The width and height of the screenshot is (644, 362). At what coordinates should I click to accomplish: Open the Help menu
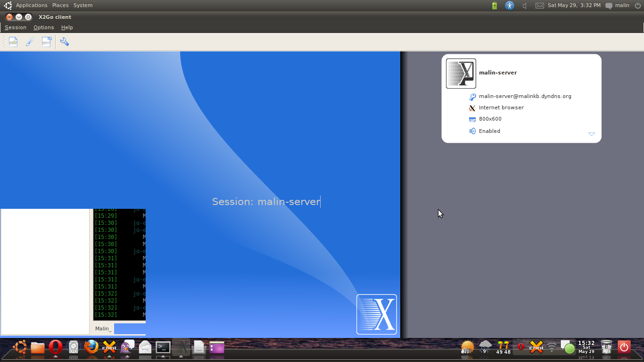coord(67,27)
